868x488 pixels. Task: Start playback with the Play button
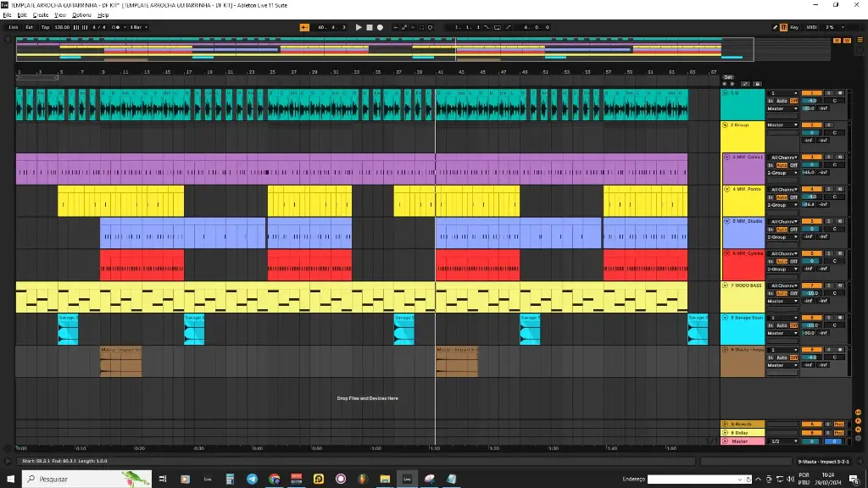[359, 27]
